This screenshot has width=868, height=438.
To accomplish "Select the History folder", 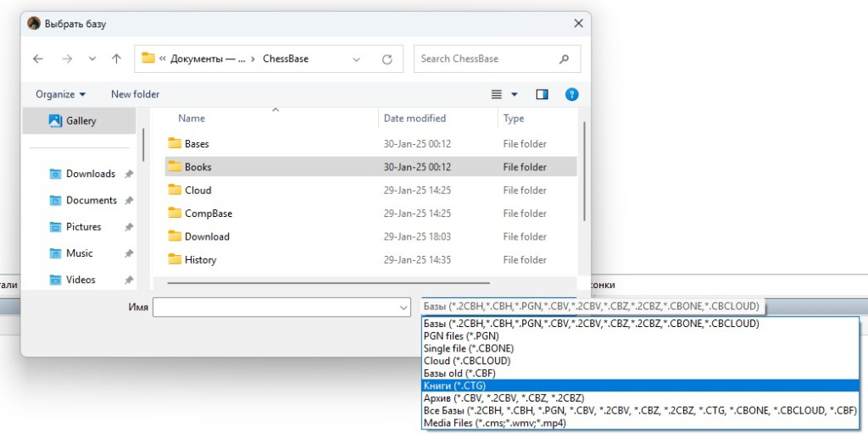I will coord(371,260).
